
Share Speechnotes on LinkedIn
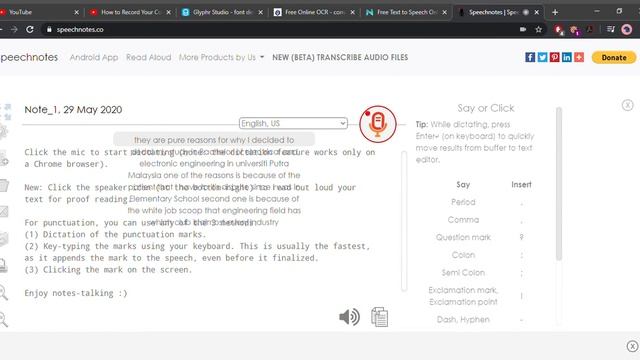point(567,57)
